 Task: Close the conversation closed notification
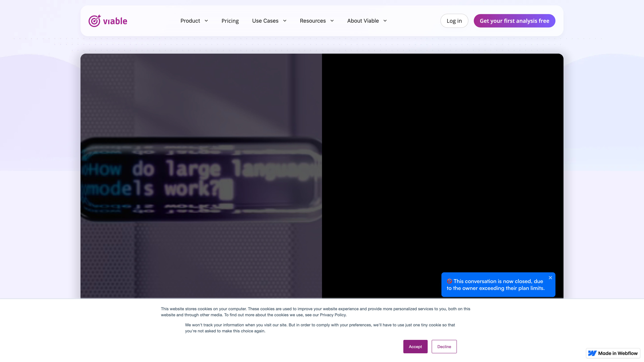pyautogui.click(x=550, y=278)
